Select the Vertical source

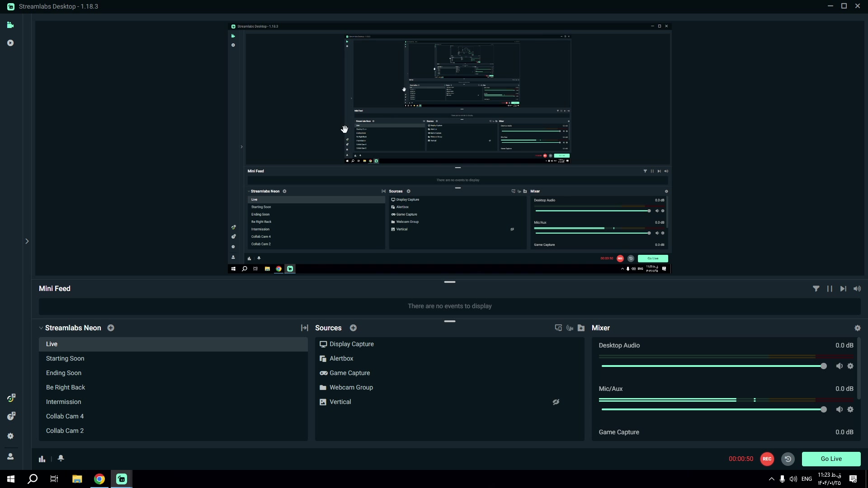click(x=449, y=402)
